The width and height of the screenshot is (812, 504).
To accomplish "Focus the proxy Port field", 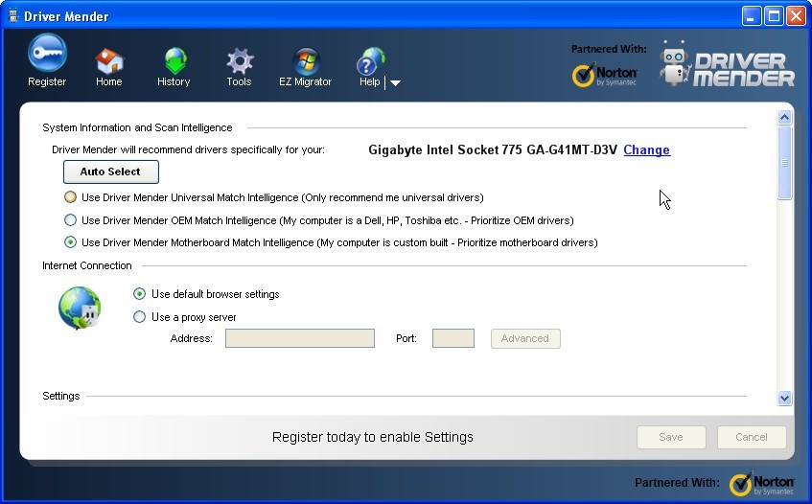I will pos(453,338).
